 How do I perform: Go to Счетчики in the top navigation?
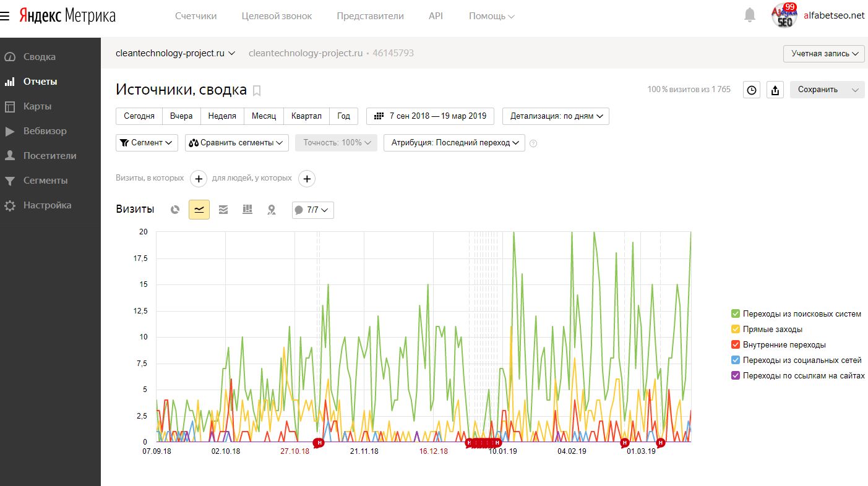tap(196, 16)
